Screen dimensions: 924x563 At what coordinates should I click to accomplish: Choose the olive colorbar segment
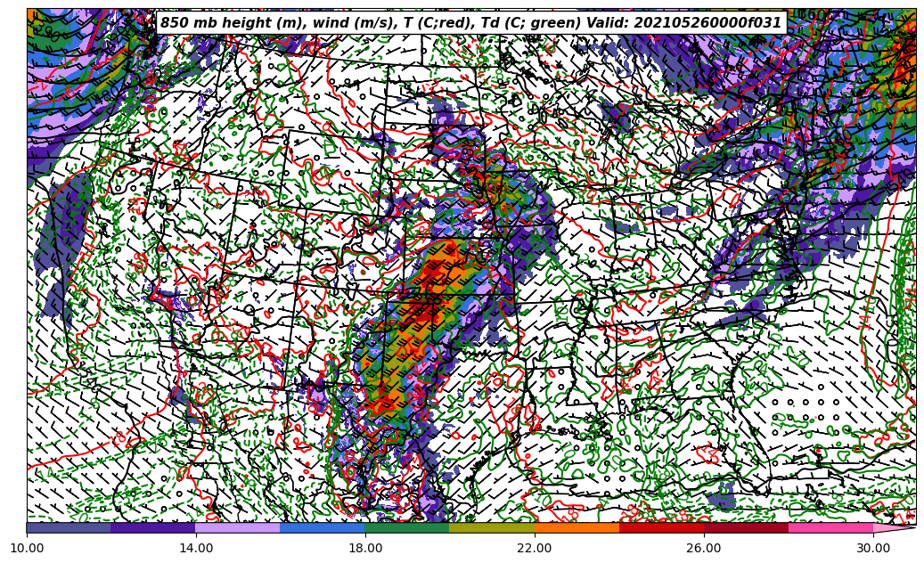(492, 527)
